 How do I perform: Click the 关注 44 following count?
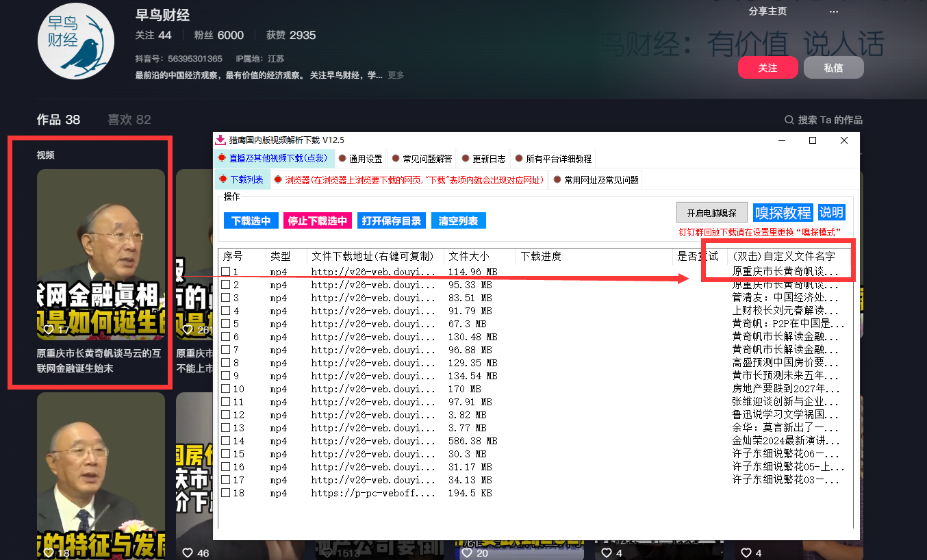point(153,36)
